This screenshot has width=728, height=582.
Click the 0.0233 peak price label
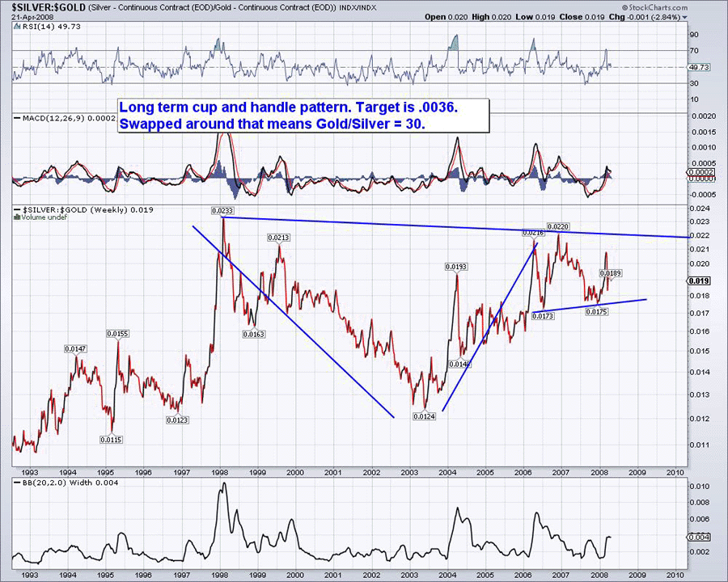[222, 210]
